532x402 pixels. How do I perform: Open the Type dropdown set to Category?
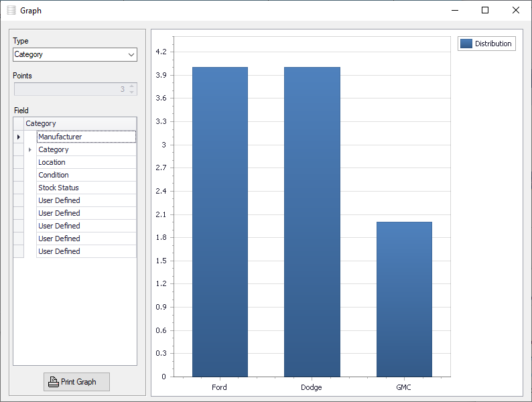(75, 55)
